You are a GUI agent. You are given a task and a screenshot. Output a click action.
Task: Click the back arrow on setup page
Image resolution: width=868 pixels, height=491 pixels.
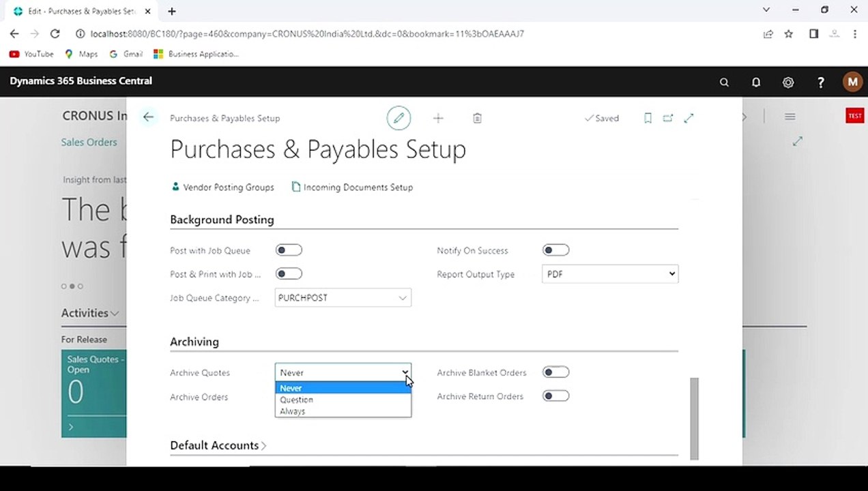[148, 117]
